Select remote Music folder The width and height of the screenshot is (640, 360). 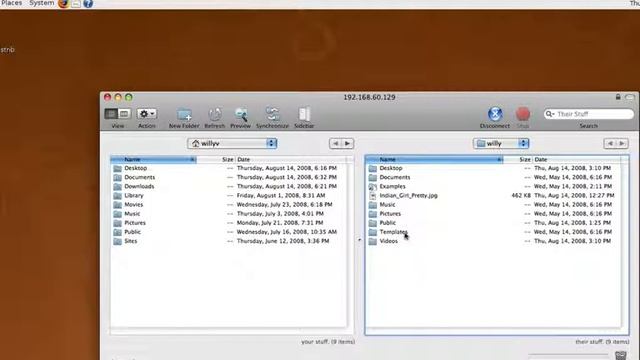point(387,204)
